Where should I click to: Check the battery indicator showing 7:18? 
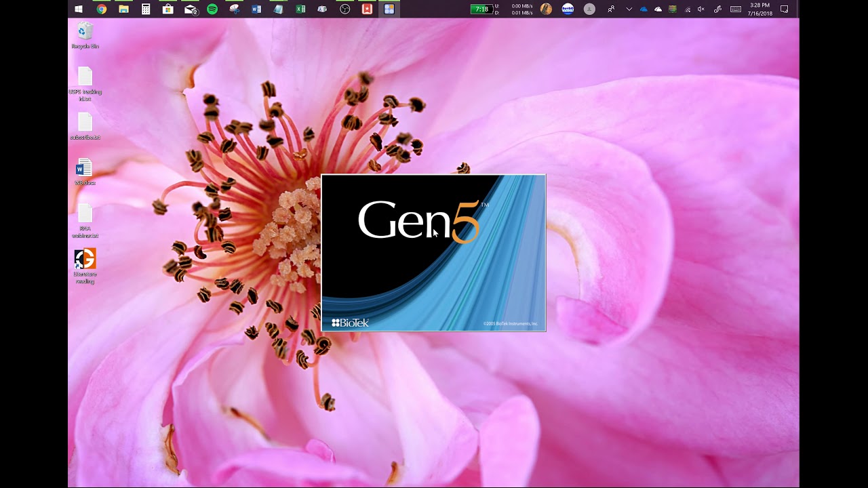481,9
